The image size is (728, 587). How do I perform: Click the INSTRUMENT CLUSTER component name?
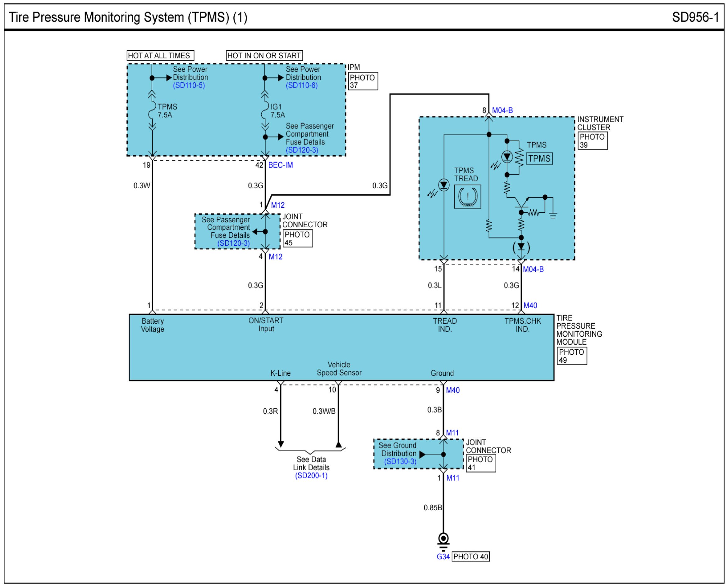pyautogui.click(x=600, y=123)
